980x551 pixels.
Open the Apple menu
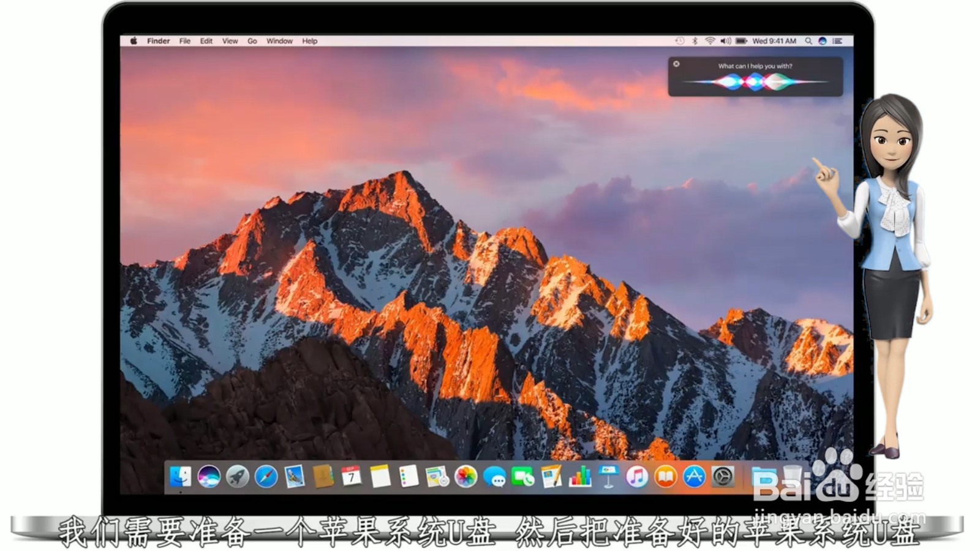[x=134, y=41]
